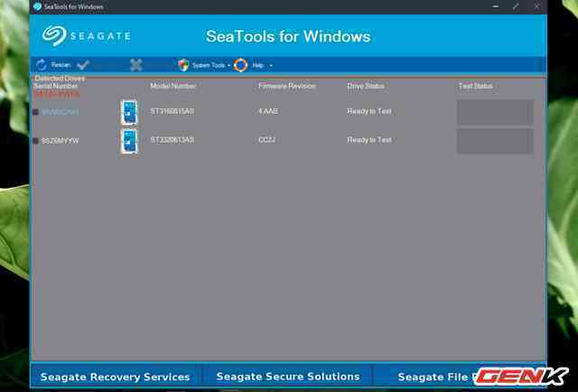The height and width of the screenshot is (392, 578).
Task: Click the test status bar for 9SZ6MYYW drive
Action: [x=495, y=141]
